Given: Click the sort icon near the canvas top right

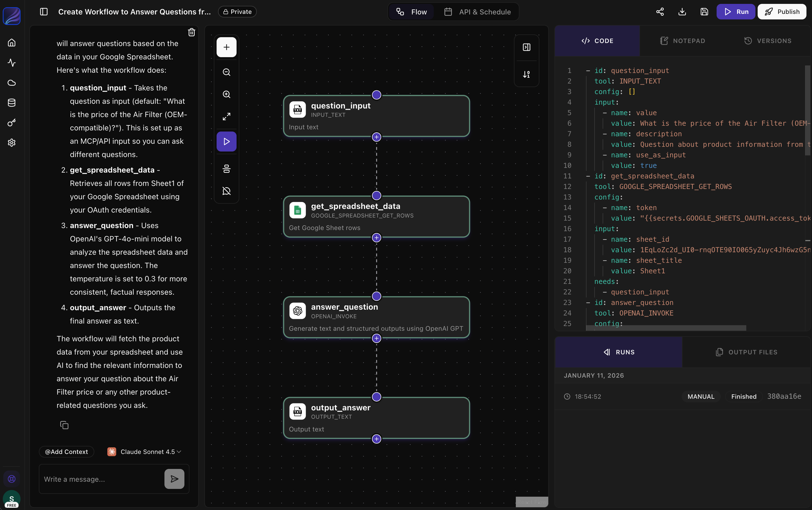Looking at the screenshot, I should [526, 75].
